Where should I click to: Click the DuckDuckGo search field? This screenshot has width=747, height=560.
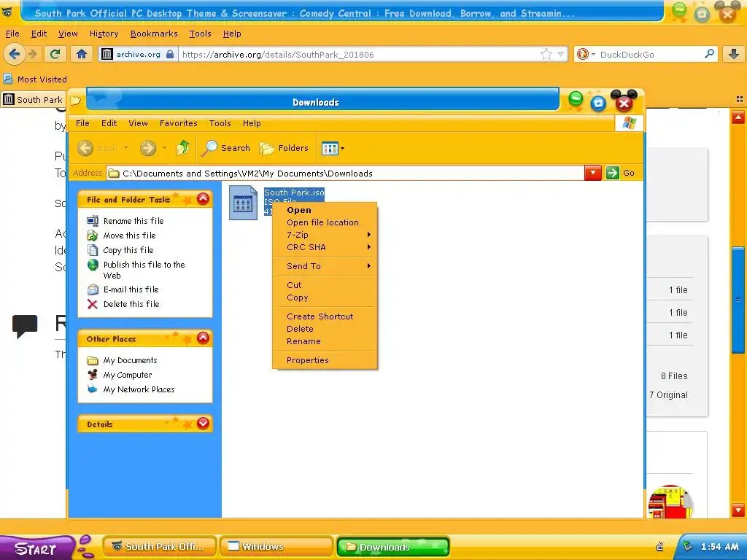(650, 54)
